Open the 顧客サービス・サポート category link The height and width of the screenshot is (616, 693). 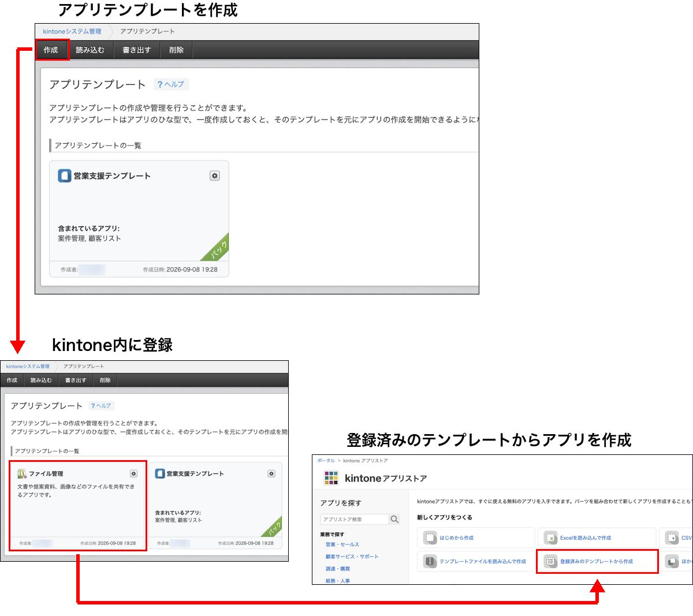click(x=352, y=557)
